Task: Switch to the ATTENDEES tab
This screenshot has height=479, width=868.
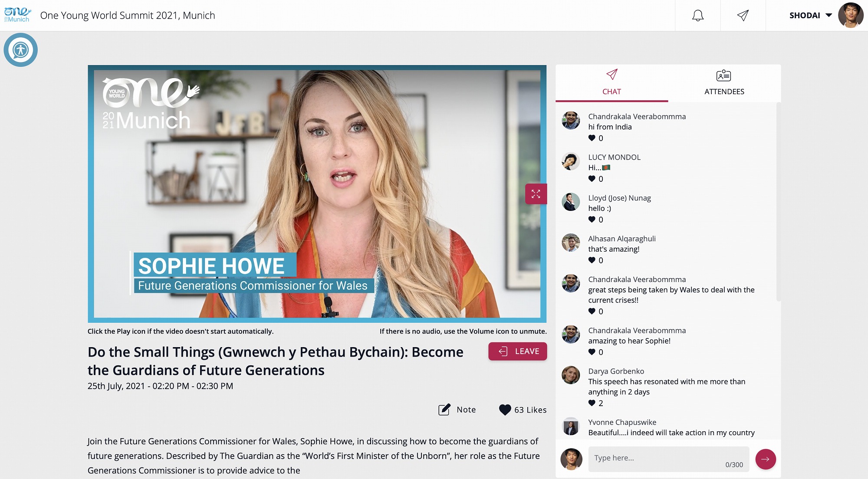Action: (x=724, y=83)
